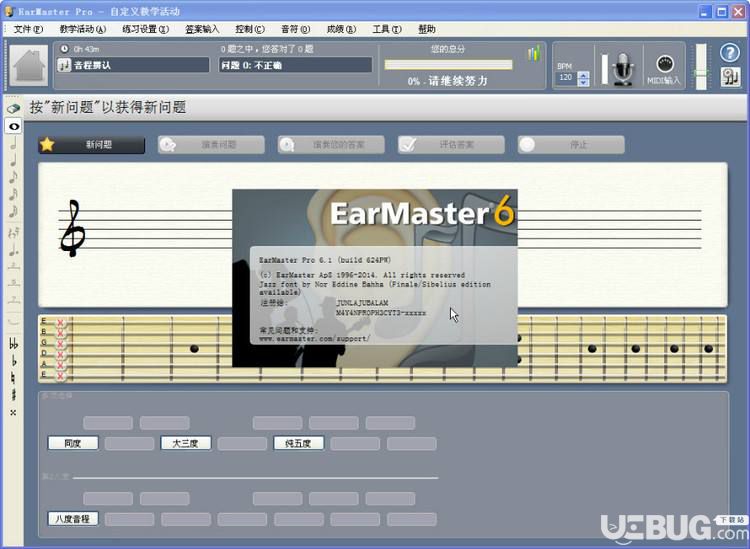Image resolution: width=750 pixels, height=549 pixels.
Task: Click the Home house icon
Action: 29,66
